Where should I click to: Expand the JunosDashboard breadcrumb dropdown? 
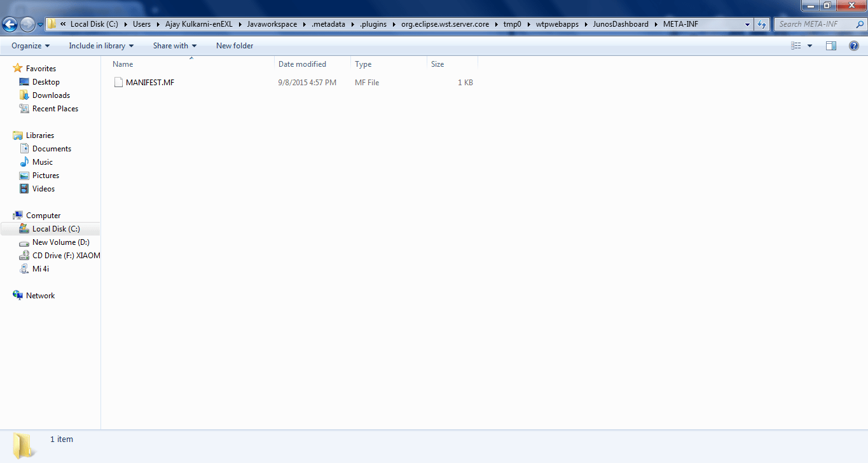click(654, 24)
